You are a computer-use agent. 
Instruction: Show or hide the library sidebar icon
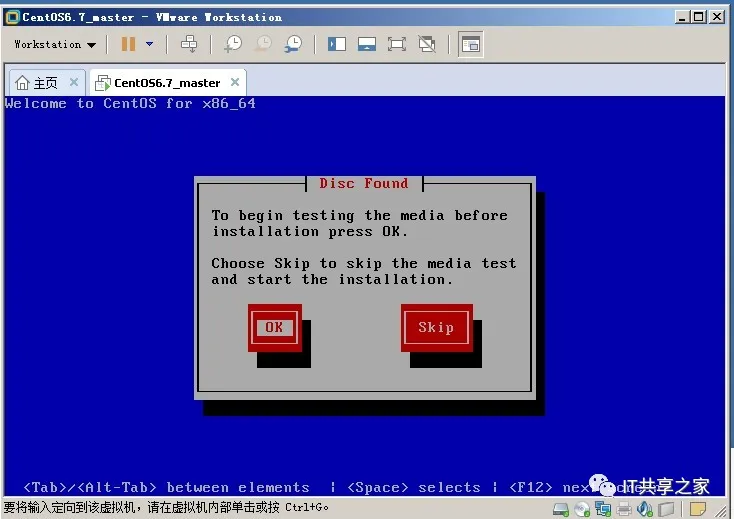point(337,44)
